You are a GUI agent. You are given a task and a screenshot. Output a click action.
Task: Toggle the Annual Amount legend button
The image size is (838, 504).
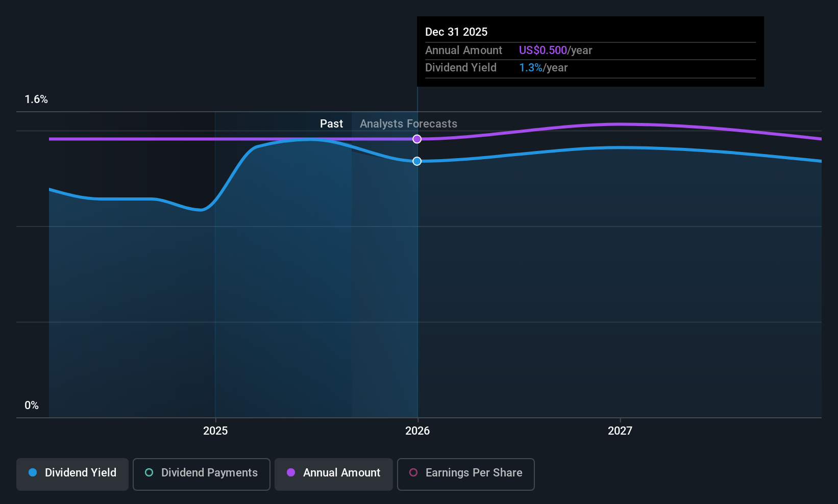(334, 474)
